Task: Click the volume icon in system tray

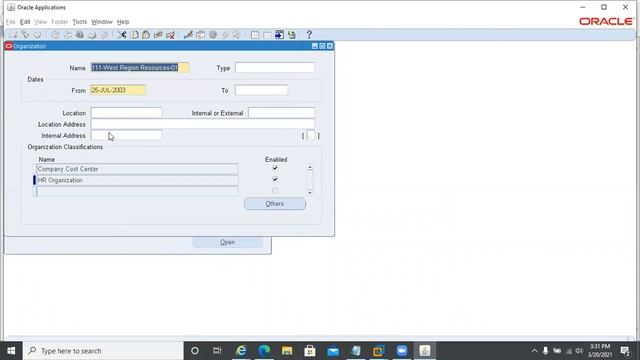Action: [579, 351]
